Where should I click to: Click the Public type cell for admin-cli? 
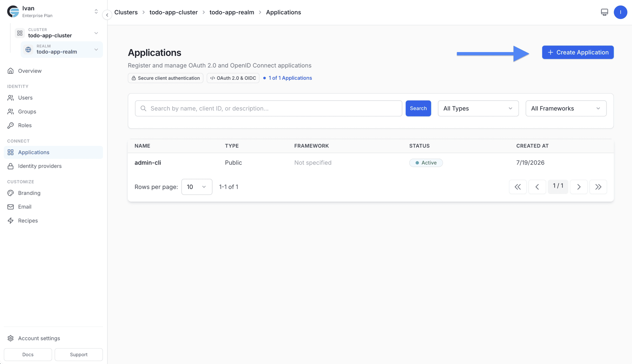click(x=233, y=163)
